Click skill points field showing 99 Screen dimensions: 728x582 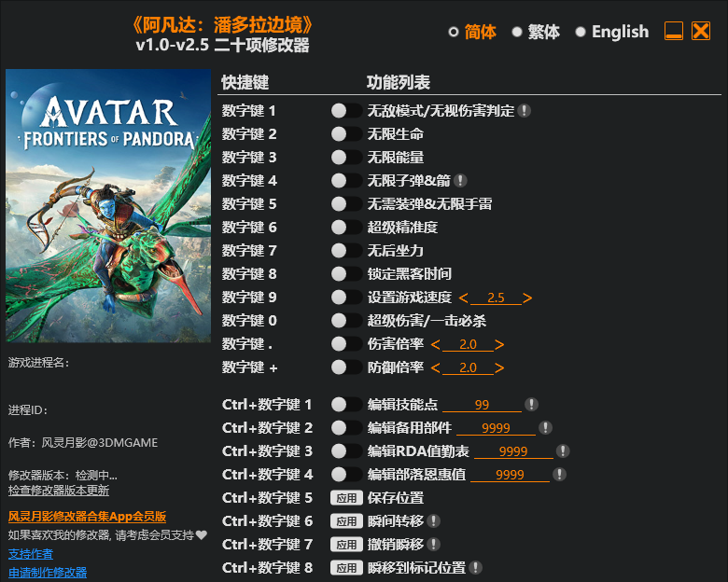tap(482, 405)
